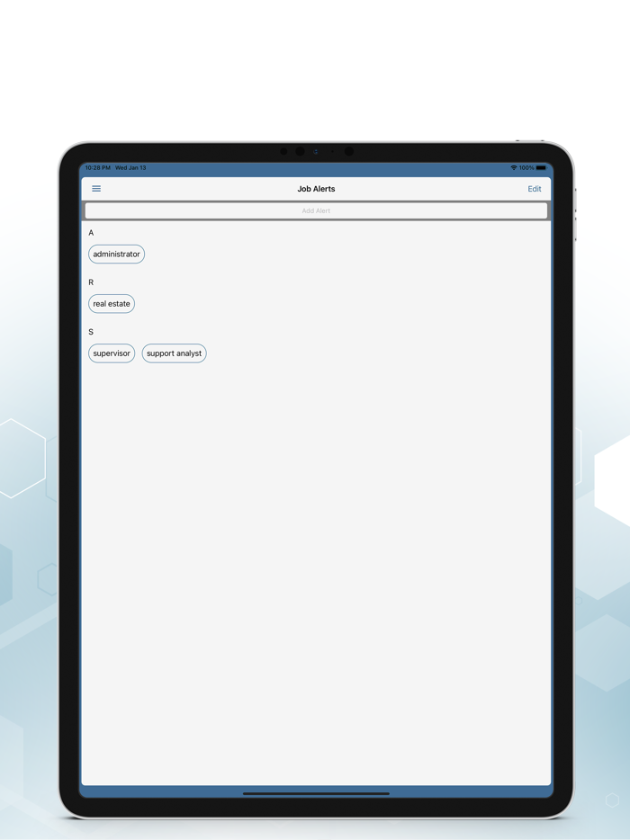Screen dimensions: 630x840
Task: Tap the Wi-Fi status icon
Action: [x=514, y=167]
